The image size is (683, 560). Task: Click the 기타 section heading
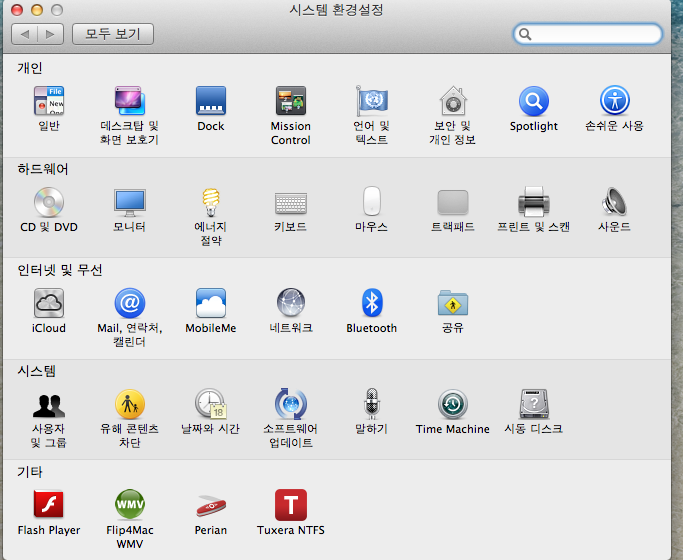coord(30,472)
